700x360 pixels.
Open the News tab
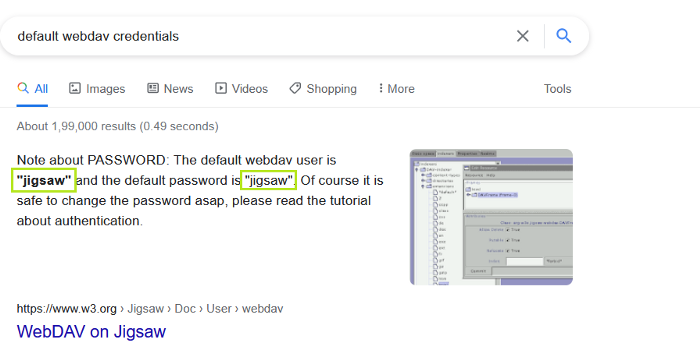point(170,88)
